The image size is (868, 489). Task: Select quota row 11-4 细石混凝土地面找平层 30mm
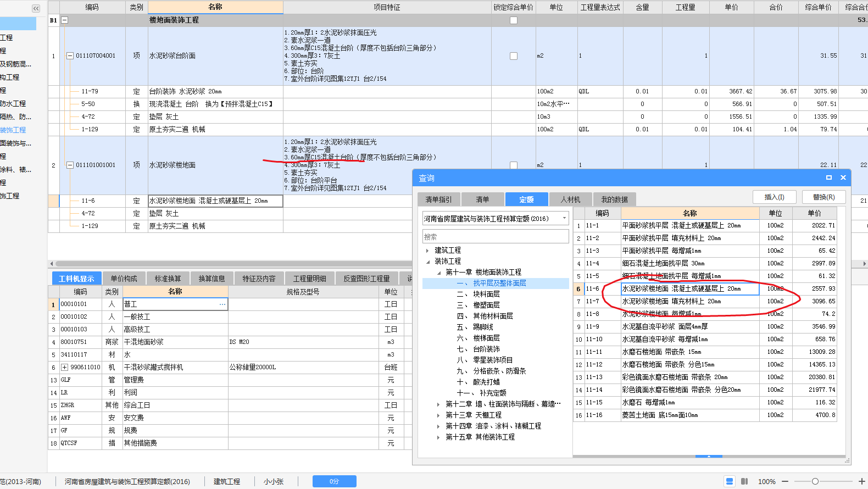coord(705,263)
